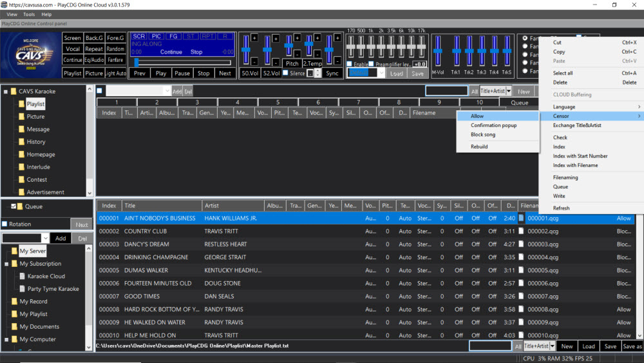The width and height of the screenshot is (644, 363).
Task: Click the Interlude folder icon
Action: [21, 167]
